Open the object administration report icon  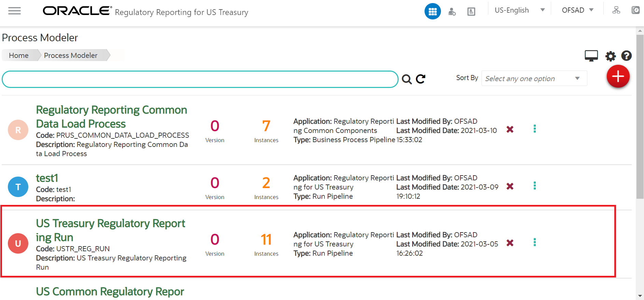[471, 12]
